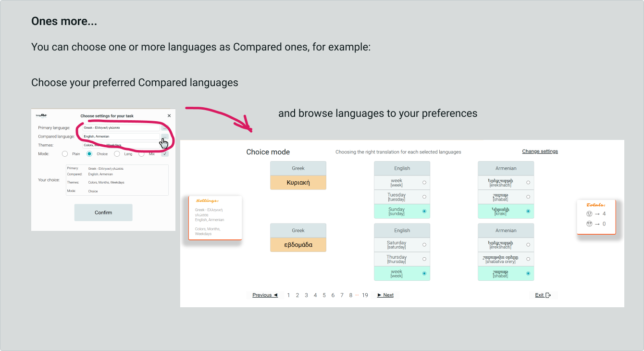The width and height of the screenshot is (644, 351).
Task: Click the Greek word "εβδομάδα" card
Action: tap(298, 245)
